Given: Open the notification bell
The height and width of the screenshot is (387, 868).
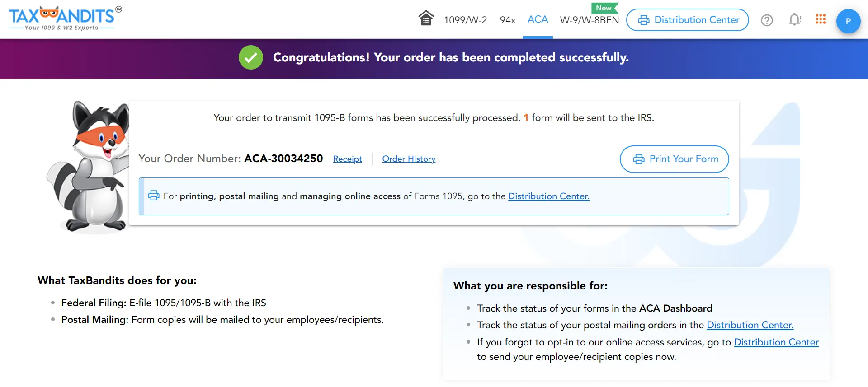Looking at the screenshot, I should coord(794,20).
